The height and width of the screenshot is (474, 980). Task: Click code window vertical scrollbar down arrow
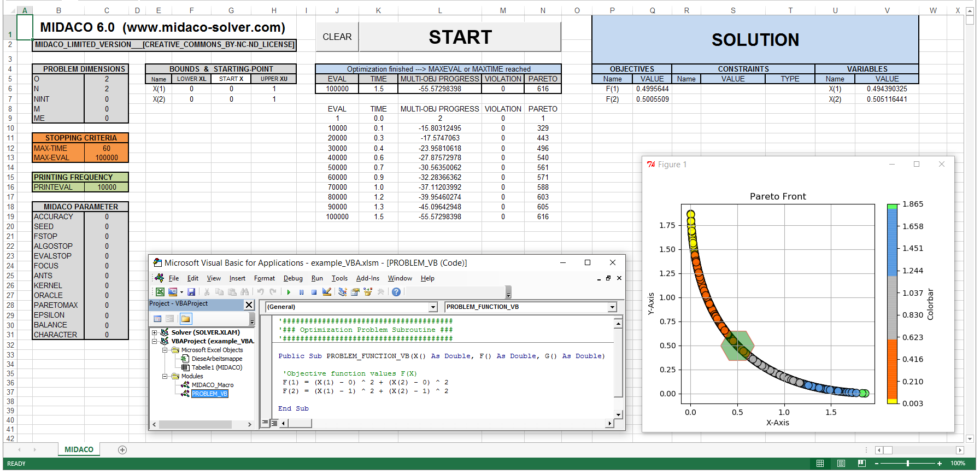[618, 414]
